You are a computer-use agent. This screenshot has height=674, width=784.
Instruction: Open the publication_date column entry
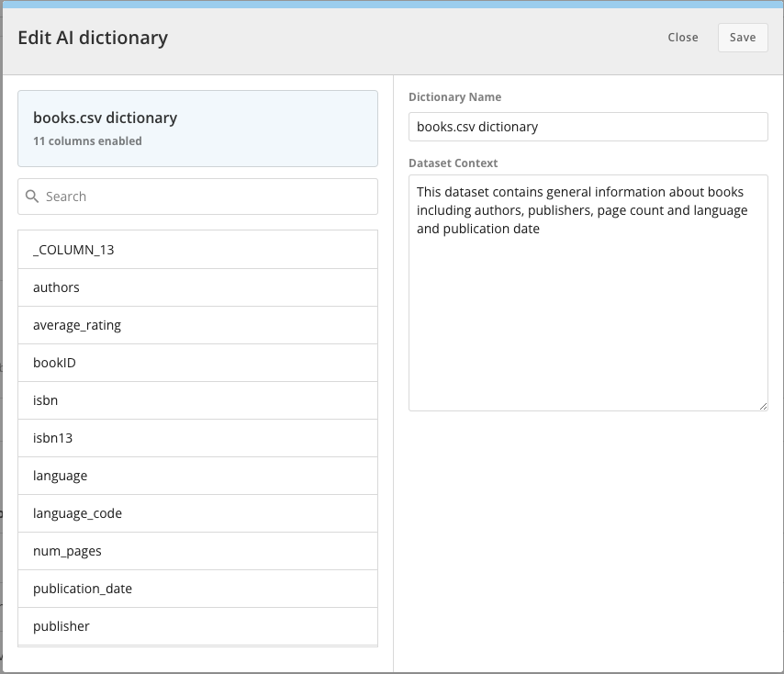pos(197,589)
